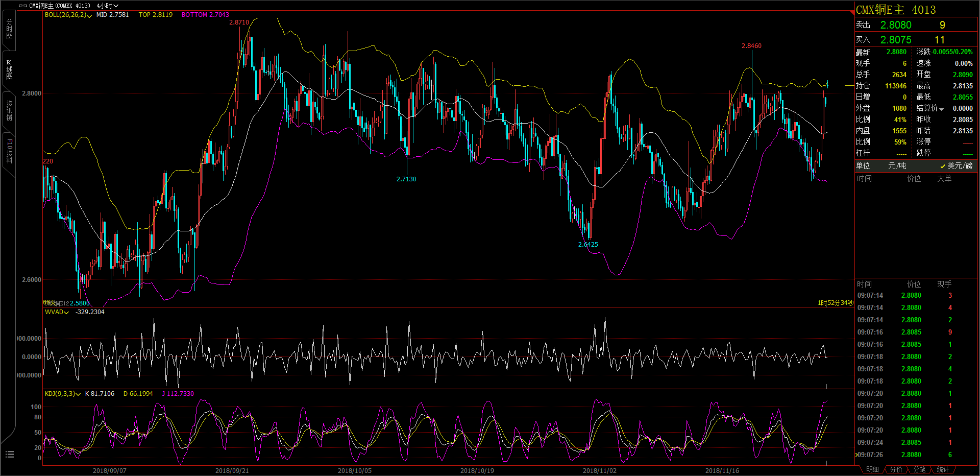Viewport: 980px width, 476px height.
Task: Select the 分价 bottom tab
Action: click(896, 469)
